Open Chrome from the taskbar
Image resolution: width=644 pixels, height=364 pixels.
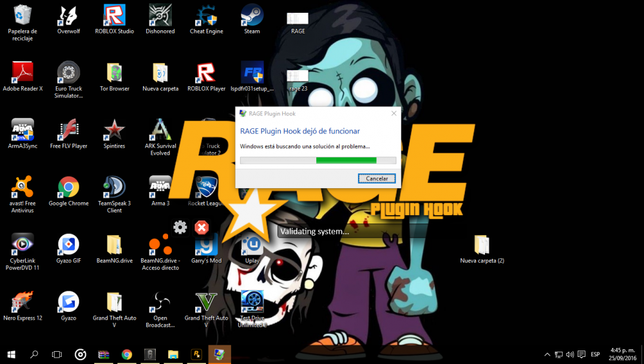point(126,354)
